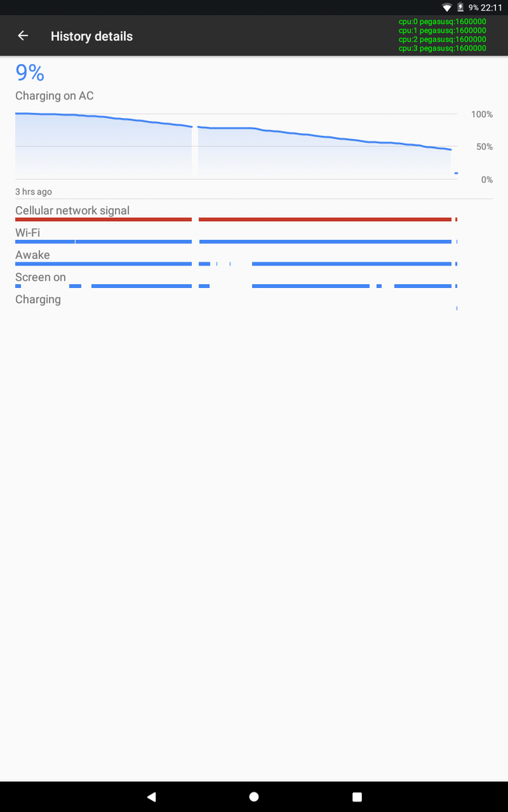The image size is (508, 812).
Task: Tap the green cpu:0 pegasusq overlay text
Action: [x=443, y=22]
